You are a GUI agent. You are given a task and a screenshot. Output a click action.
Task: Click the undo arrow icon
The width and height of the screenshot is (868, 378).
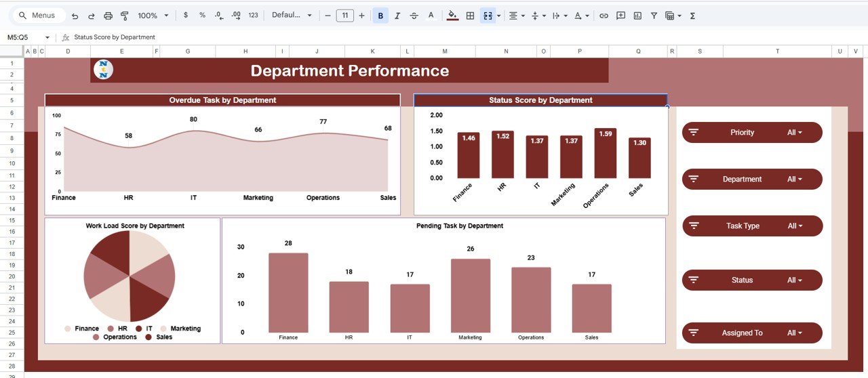[x=75, y=16]
